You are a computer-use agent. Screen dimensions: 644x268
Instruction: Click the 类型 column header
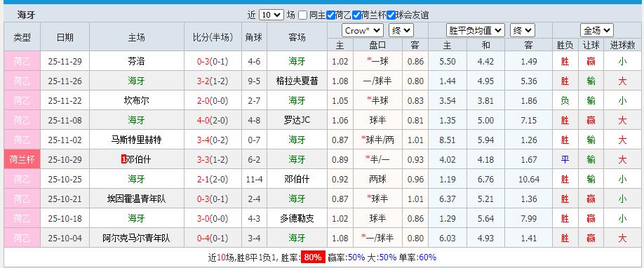(x=22, y=37)
